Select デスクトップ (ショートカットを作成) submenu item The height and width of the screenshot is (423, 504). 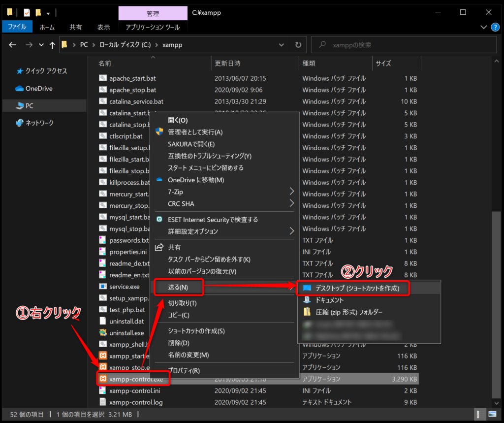353,288
